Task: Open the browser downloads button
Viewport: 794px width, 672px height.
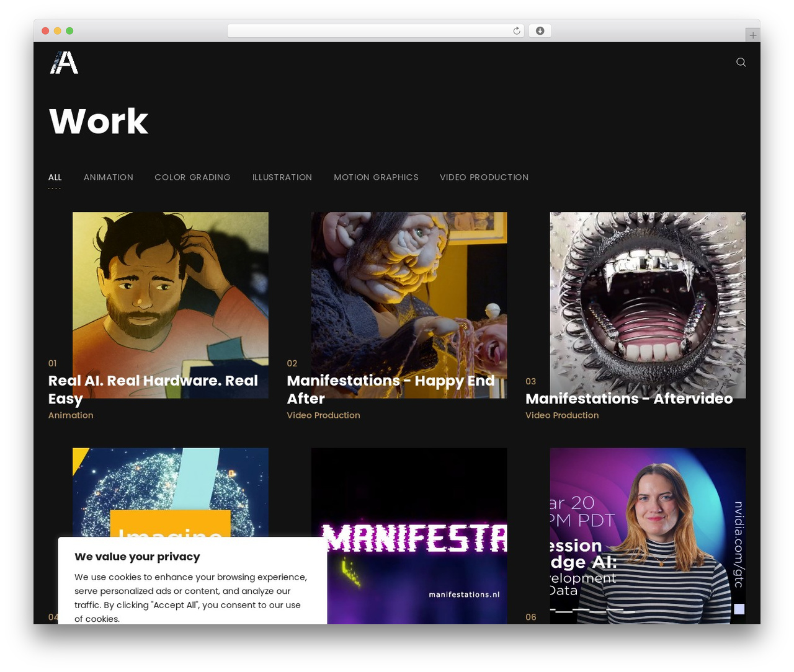Action: click(540, 31)
